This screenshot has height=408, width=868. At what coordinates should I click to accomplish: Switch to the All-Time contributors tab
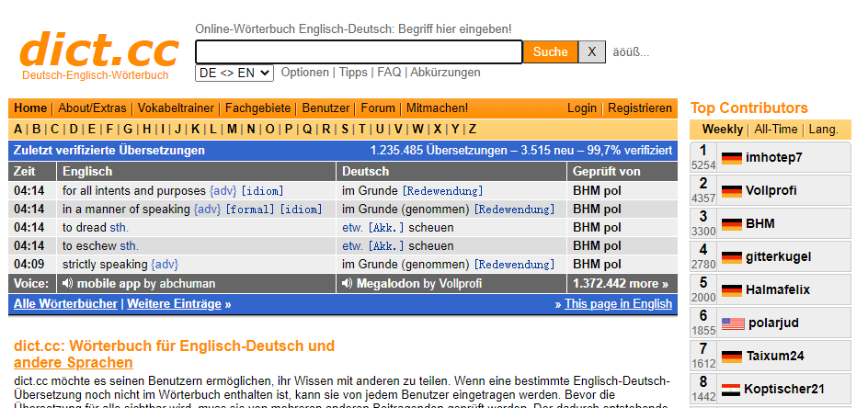pyautogui.click(x=775, y=129)
